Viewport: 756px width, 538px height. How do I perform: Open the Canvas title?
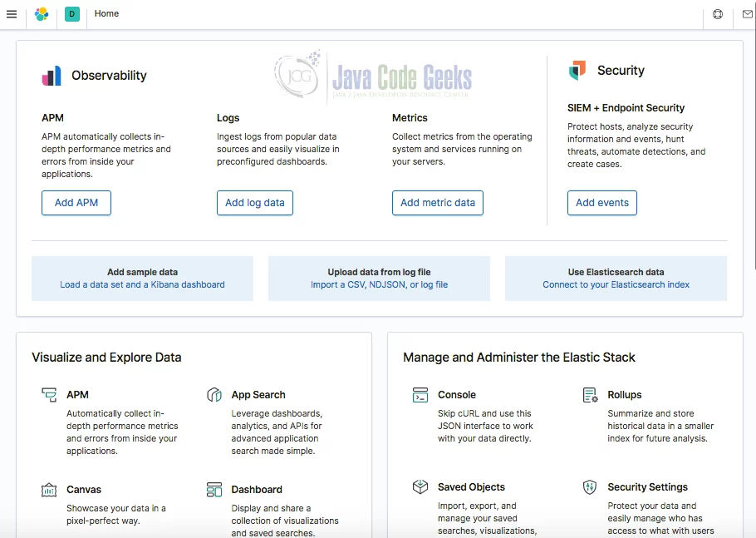pyautogui.click(x=84, y=489)
